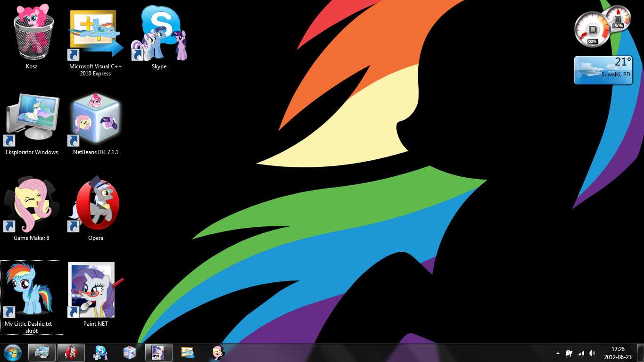
Task: Click the network signal tray icon
Action: 581,353
